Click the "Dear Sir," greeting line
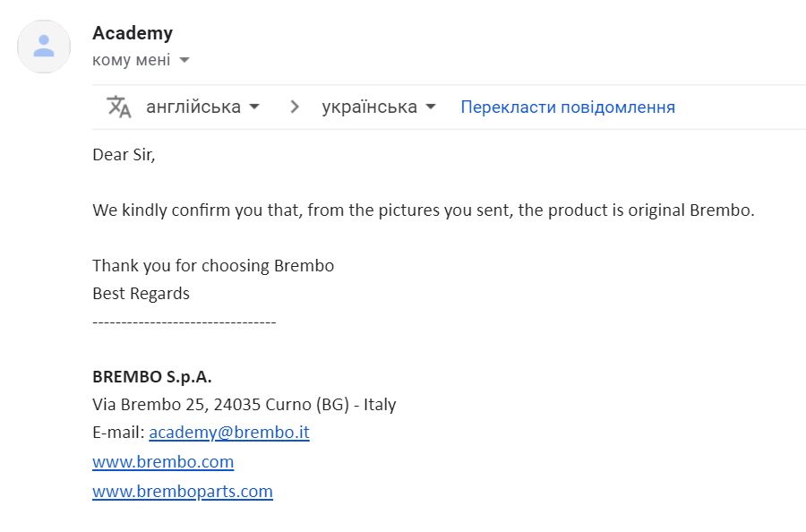This screenshot has width=806, height=532. (x=124, y=154)
